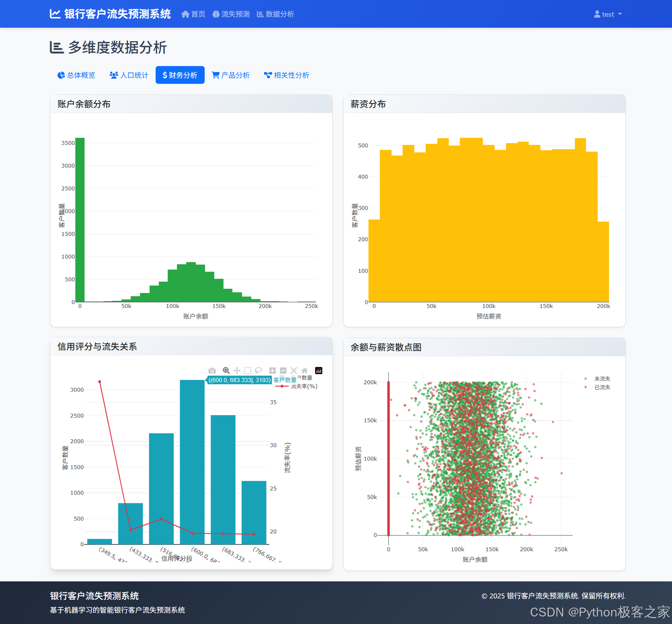
Task: Click the 首页 home link
Action: click(x=193, y=14)
